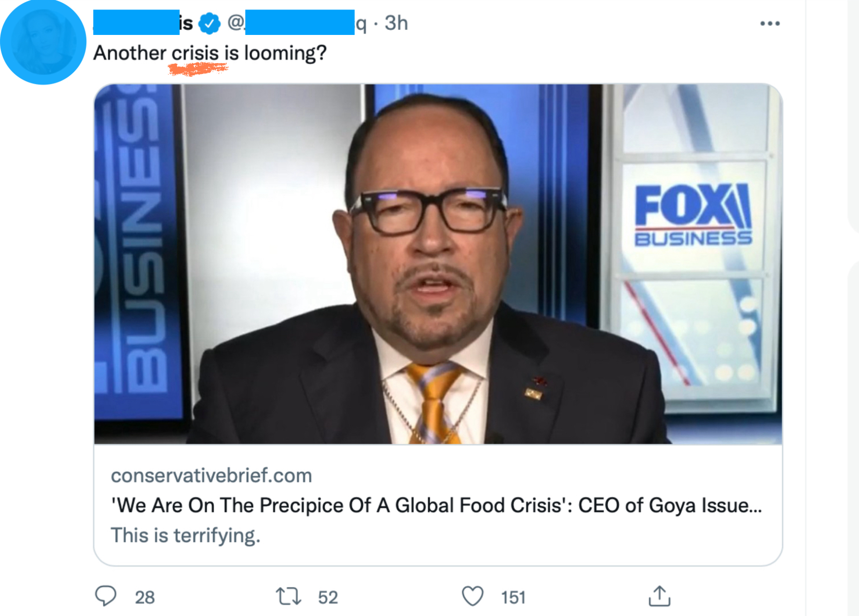Viewport: 859px width, 616px height.
Task: Click the reply speech bubble icon
Action: point(106,596)
